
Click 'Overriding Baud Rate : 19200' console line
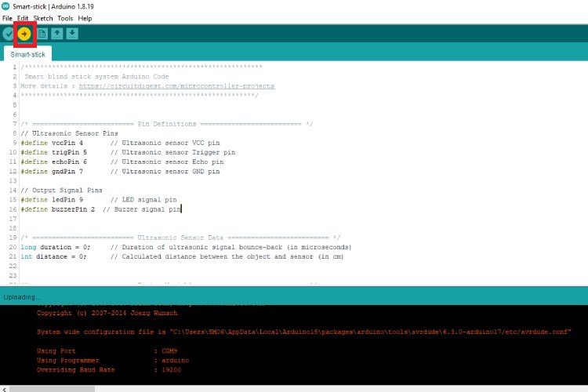click(x=109, y=370)
